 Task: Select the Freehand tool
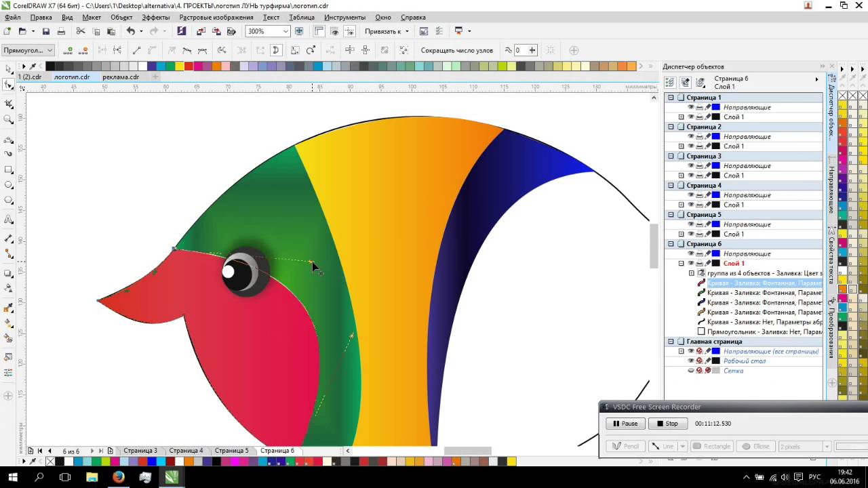point(8,140)
